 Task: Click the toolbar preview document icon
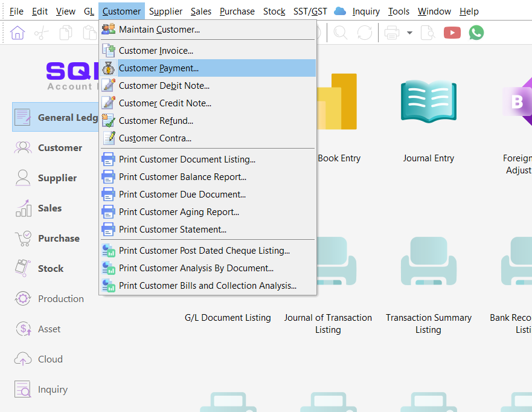coord(428,33)
